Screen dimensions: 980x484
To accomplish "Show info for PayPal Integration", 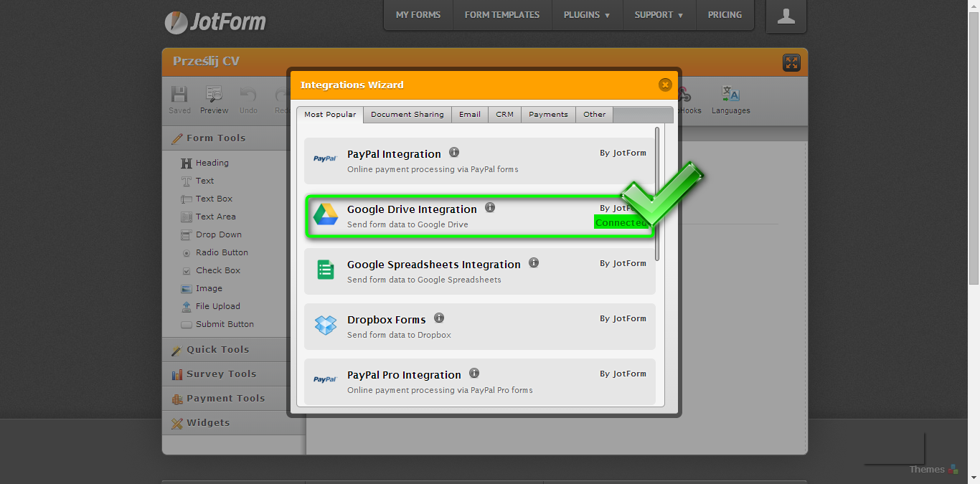I will point(454,152).
